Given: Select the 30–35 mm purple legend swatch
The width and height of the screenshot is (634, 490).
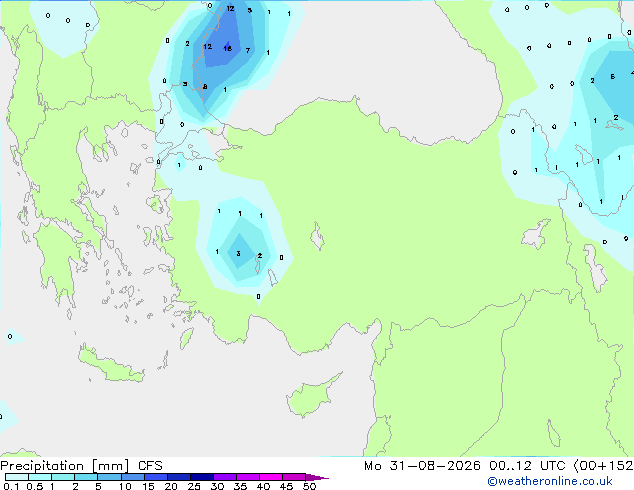Looking at the screenshot, I should pyautogui.click(x=225, y=477).
